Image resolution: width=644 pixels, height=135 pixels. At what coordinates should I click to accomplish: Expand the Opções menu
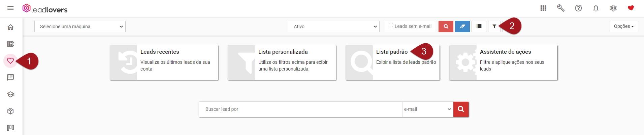624,27
